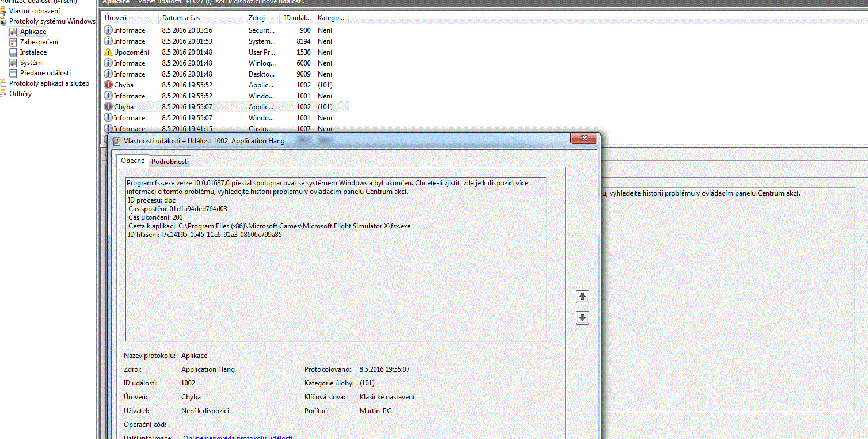Click the Application Hang source value

tap(208, 369)
